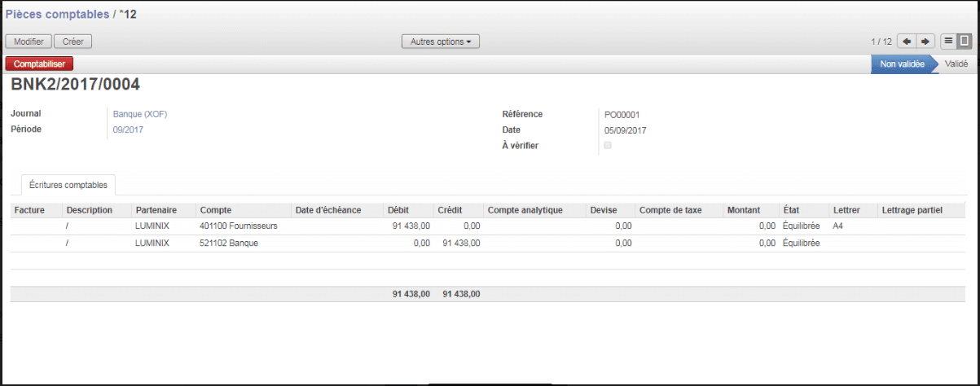Click Équilibrée state in the Banque row
980x386 pixels.
pos(802,243)
